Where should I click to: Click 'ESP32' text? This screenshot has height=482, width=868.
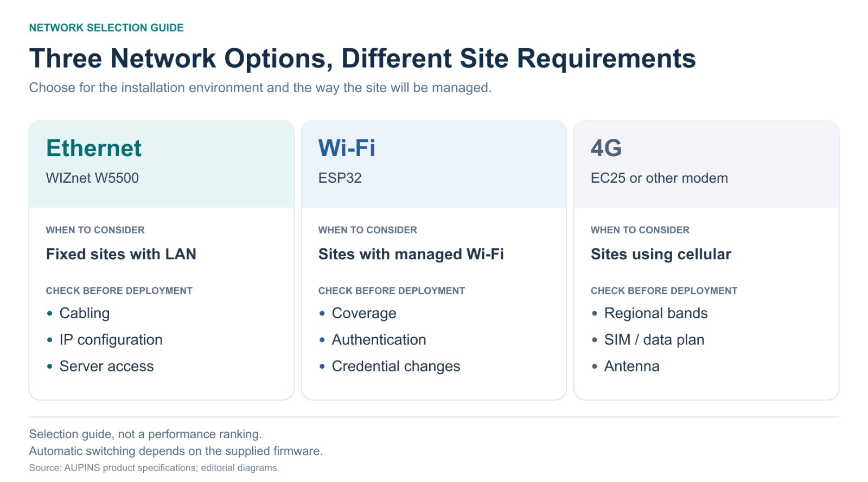coord(340,178)
